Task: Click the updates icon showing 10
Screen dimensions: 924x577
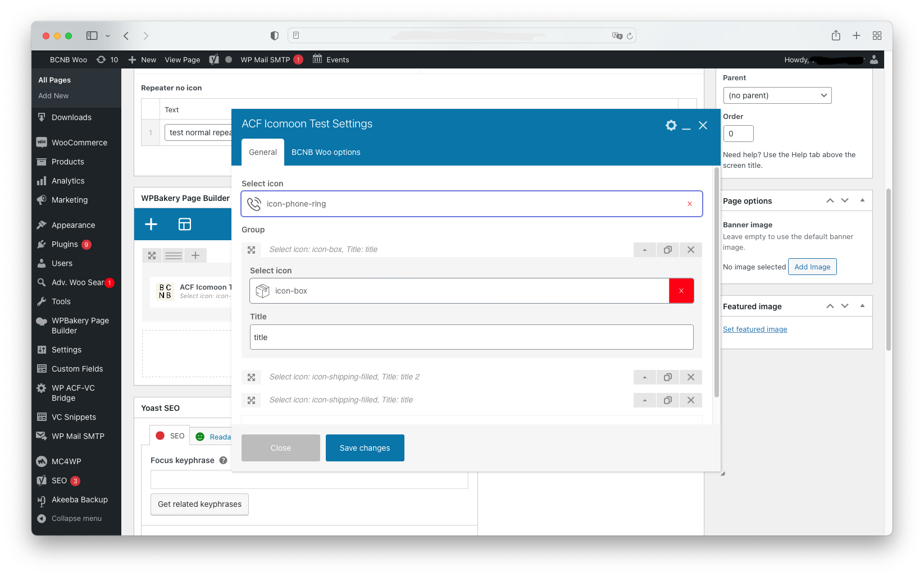Action: click(107, 59)
